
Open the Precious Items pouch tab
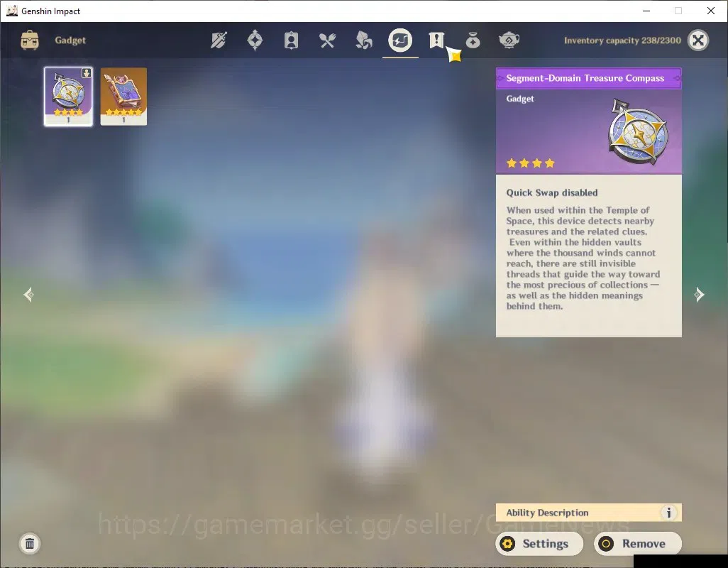point(473,40)
